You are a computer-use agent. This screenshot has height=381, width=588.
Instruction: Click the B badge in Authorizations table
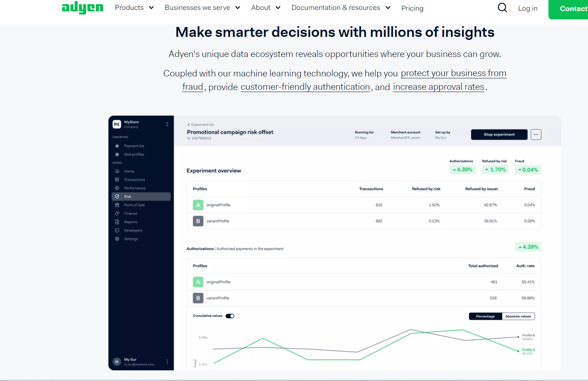click(x=198, y=298)
